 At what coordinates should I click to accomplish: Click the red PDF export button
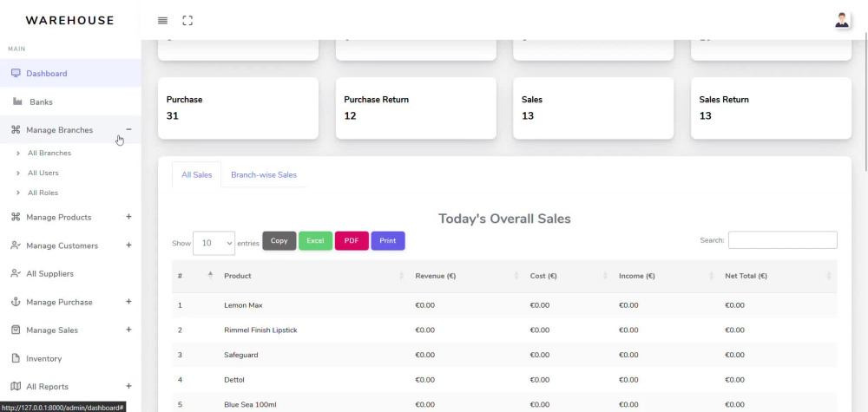point(352,240)
